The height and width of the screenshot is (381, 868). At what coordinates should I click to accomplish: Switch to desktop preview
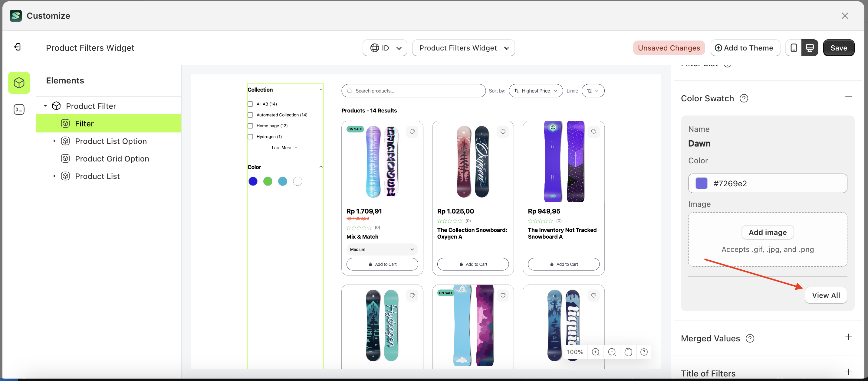click(810, 47)
